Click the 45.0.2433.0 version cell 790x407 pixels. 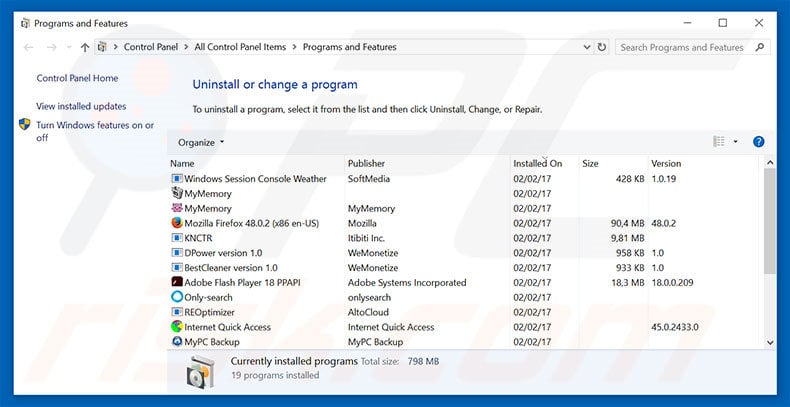coord(675,327)
